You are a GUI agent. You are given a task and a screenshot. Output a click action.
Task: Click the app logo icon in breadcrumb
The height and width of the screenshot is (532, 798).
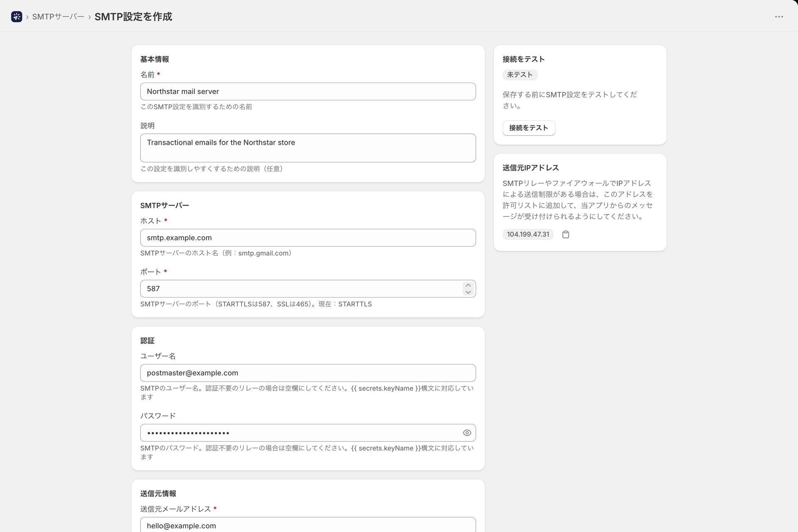pos(17,17)
